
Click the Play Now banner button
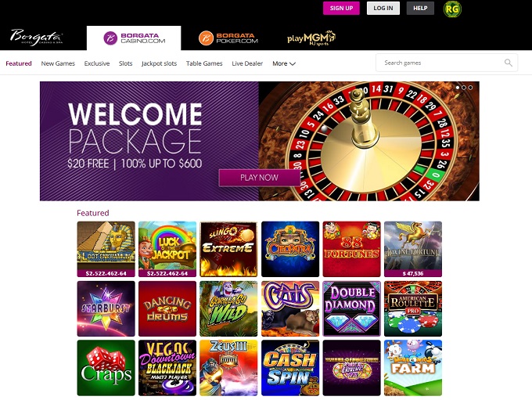[x=259, y=178]
